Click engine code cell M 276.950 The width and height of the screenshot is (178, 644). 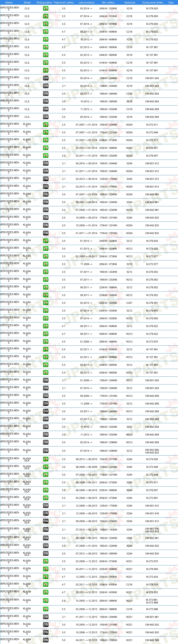pos(152,569)
